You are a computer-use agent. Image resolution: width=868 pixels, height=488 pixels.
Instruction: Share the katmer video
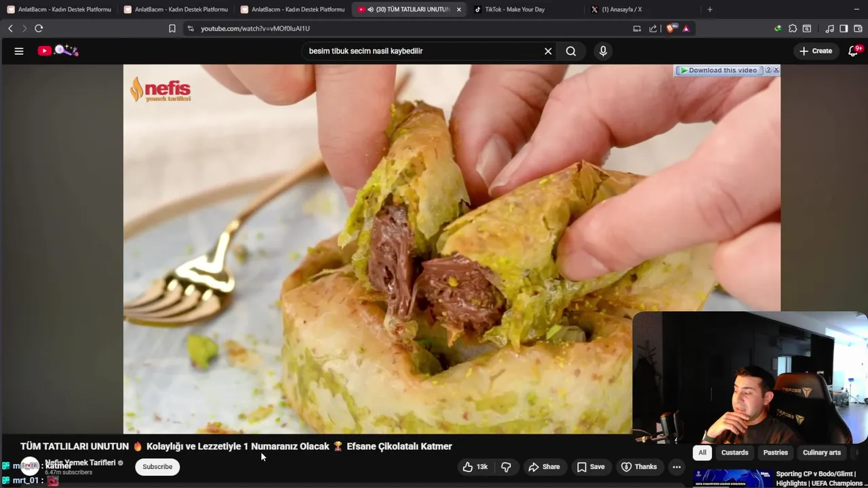click(545, 467)
